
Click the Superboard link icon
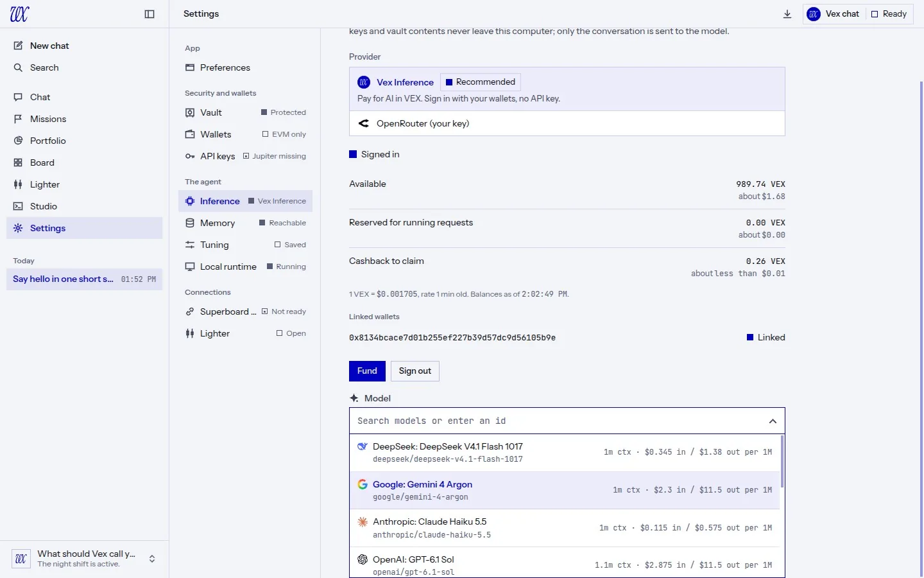[x=190, y=311]
